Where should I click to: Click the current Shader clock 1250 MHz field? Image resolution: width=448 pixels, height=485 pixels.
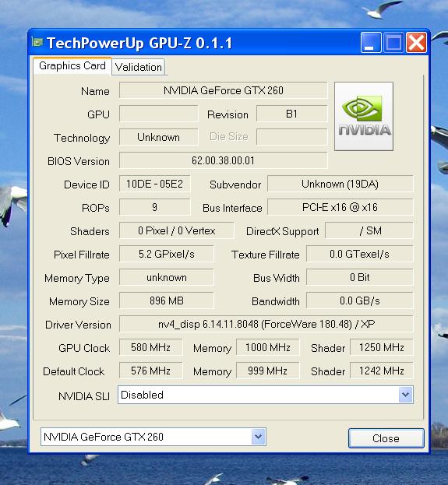coord(382,347)
